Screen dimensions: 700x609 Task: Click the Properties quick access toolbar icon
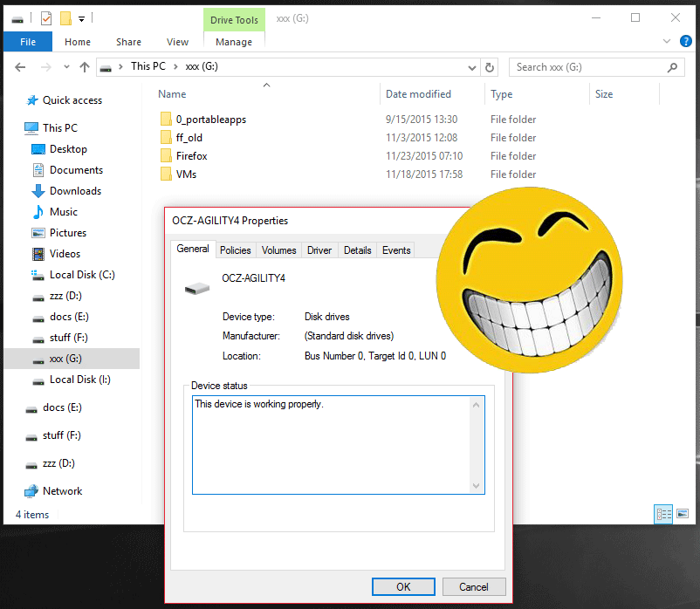[x=46, y=18]
